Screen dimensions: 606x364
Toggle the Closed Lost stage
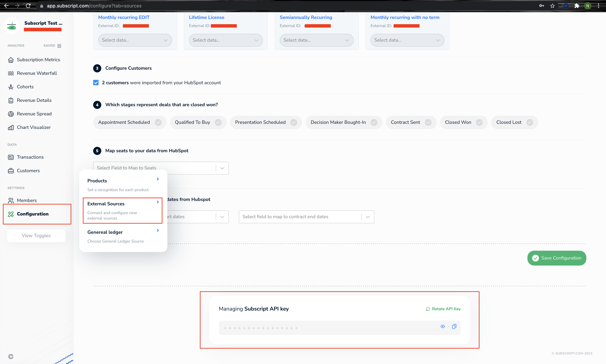click(514, 122)
